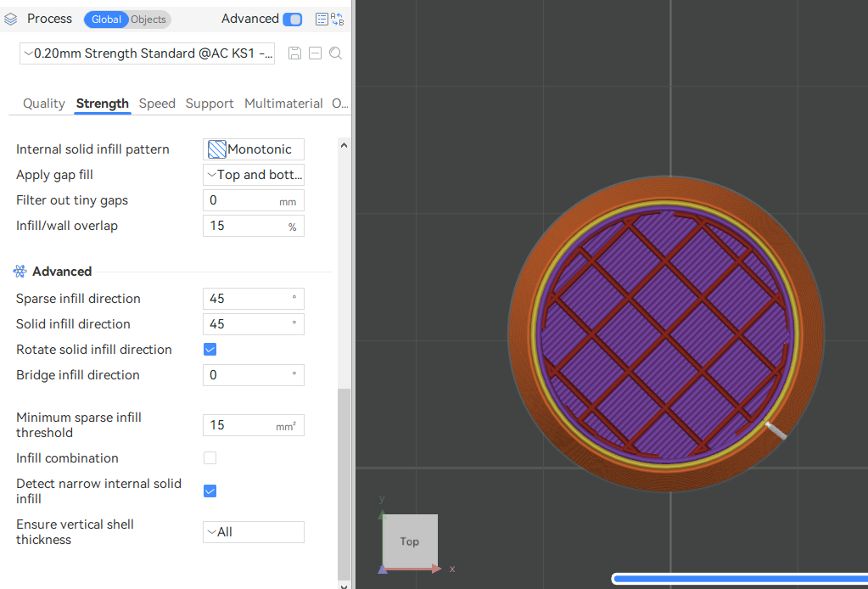Image resolution: width=868 pixels, height=589 pixels.
Task: Open the settings search magnifier
Action: click(335, 53)
